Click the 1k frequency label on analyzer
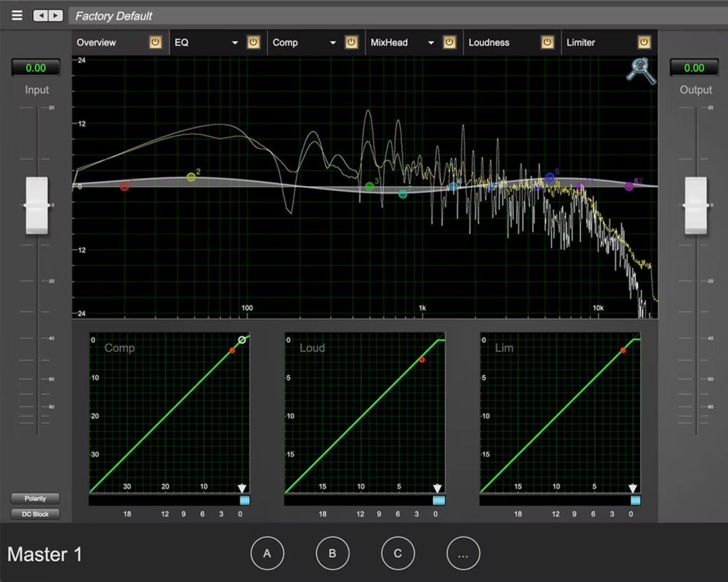Image resolution: width=728 pixels, height=582 pixels. point(422,308)
